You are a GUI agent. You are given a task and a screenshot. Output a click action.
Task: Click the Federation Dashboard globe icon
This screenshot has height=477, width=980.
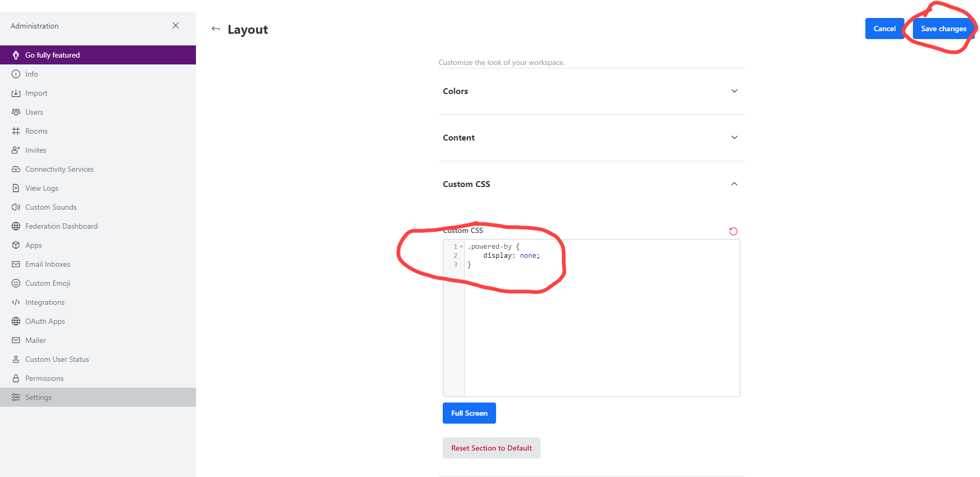(x=16, y=226)
